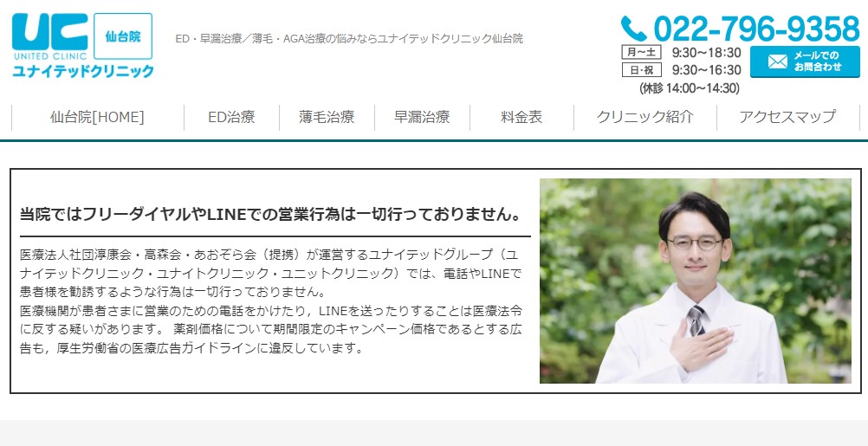Open 早漏治療 navigation page
Image resolution: width=868 pixels, height=446 pixels.
(x=422, y=117)
